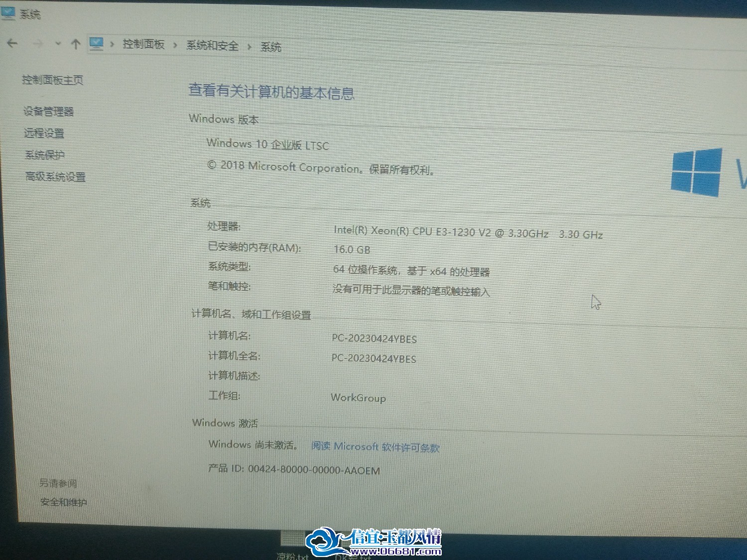747x560 pixels.
Task: Click the 计算机全名 value PC-20230424YBES
Action: coord(374,358)
